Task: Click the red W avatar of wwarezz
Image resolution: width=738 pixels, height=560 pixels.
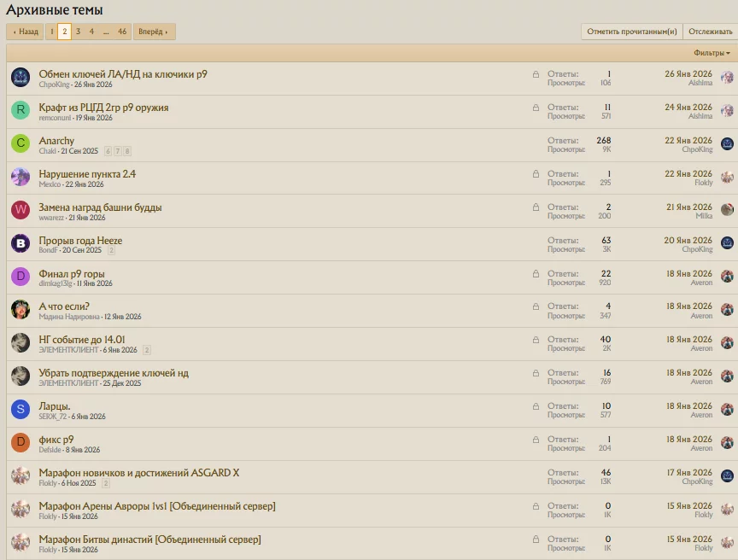Action: [20, 211]
